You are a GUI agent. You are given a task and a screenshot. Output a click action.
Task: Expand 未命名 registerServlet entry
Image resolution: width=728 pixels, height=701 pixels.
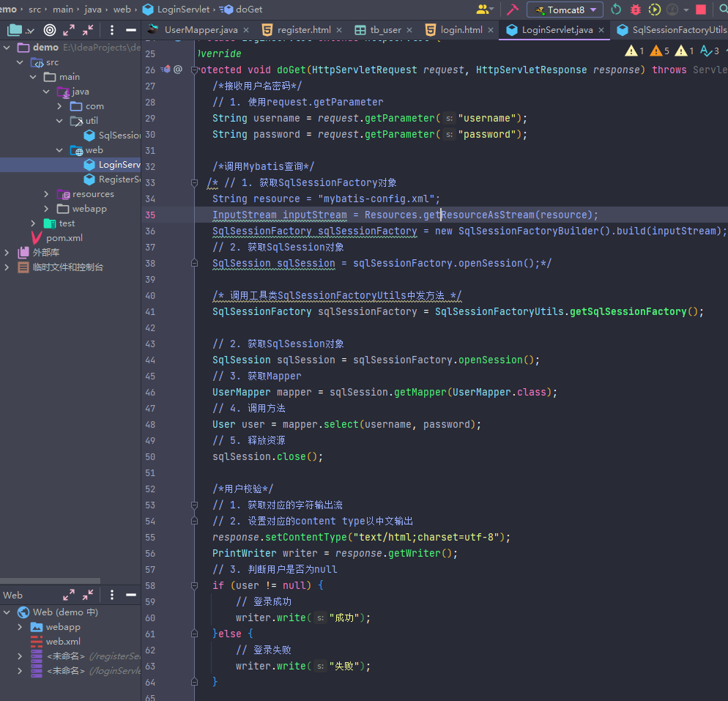[20, 656]
